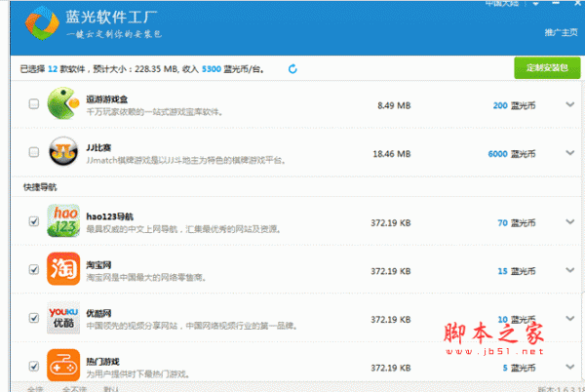Click the 逗游游戏盒 title text

(x=106, y=99)
